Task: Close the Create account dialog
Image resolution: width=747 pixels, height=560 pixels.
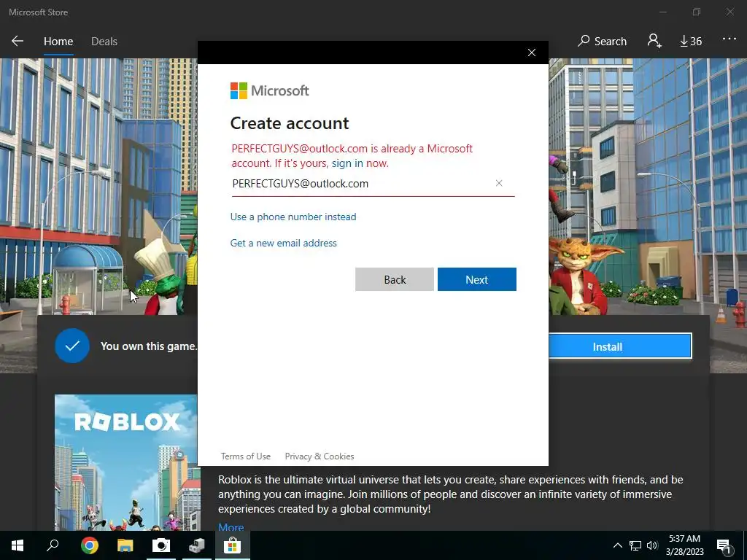Action: pos(532,52)
